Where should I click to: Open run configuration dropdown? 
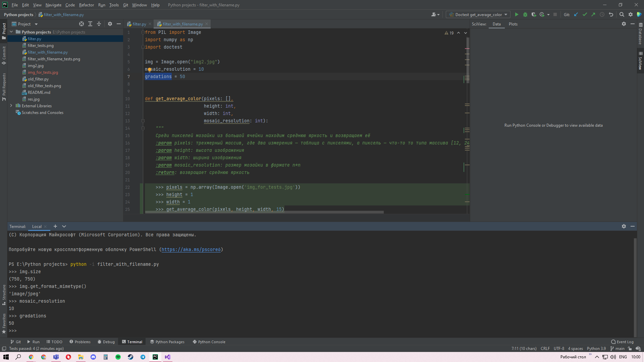click(x=478, y=14)
